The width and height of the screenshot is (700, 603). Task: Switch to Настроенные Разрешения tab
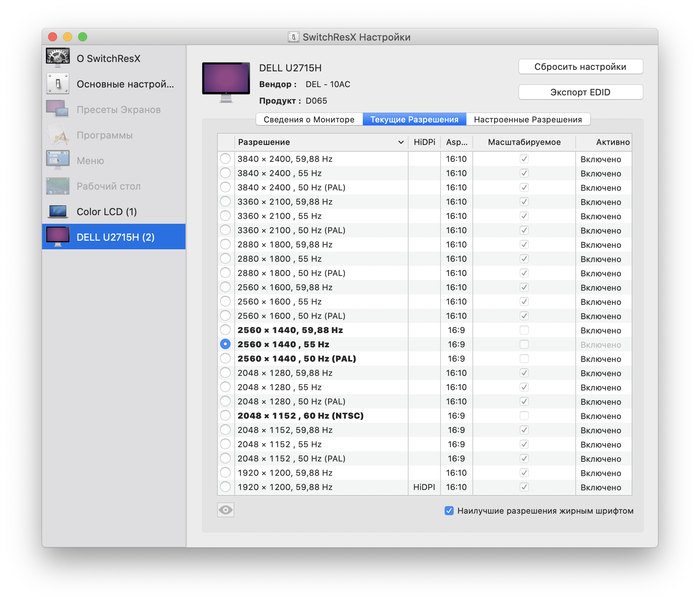click(x=528, y=119)
